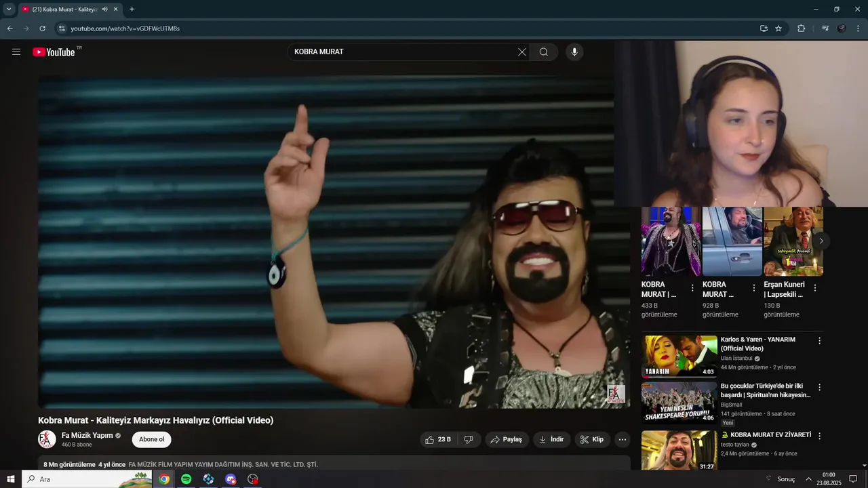Screen dimensions: 868x488
Task: Bookmark this page with the star
Action: click(x=778, y=28)
